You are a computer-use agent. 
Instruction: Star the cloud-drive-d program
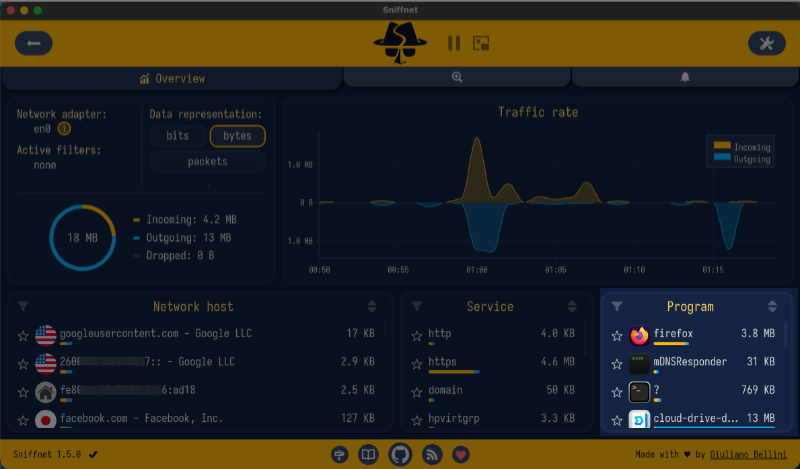(x=617, y=421)
